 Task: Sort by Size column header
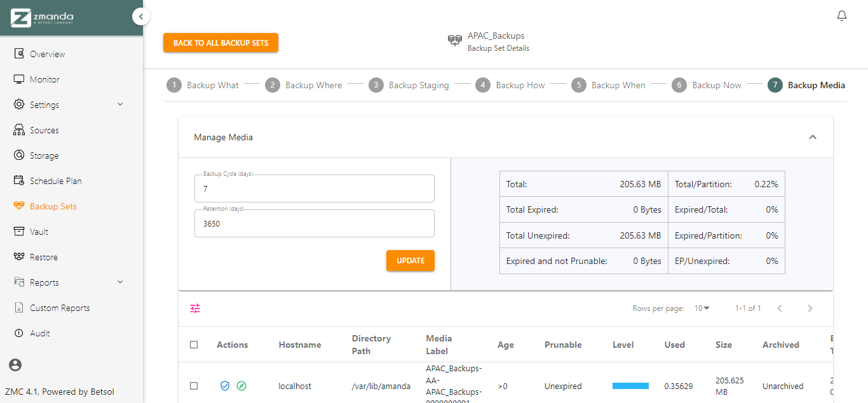coord(724,345)
